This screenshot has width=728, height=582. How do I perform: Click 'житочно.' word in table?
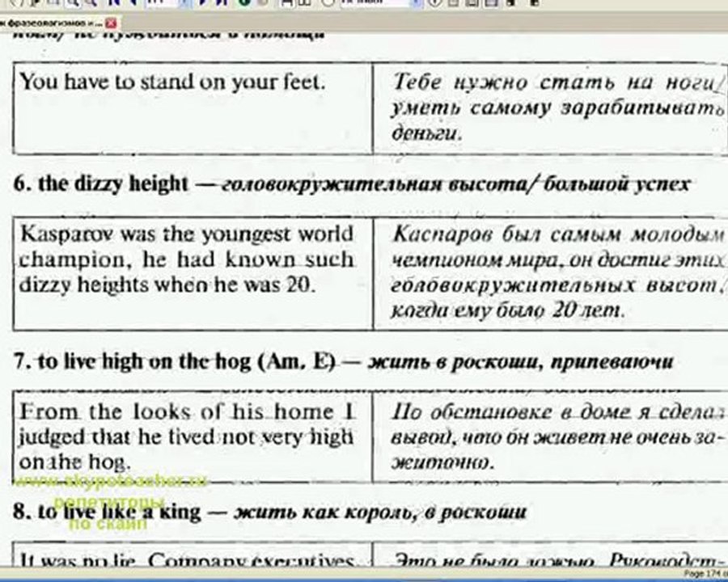pos(443,462)
